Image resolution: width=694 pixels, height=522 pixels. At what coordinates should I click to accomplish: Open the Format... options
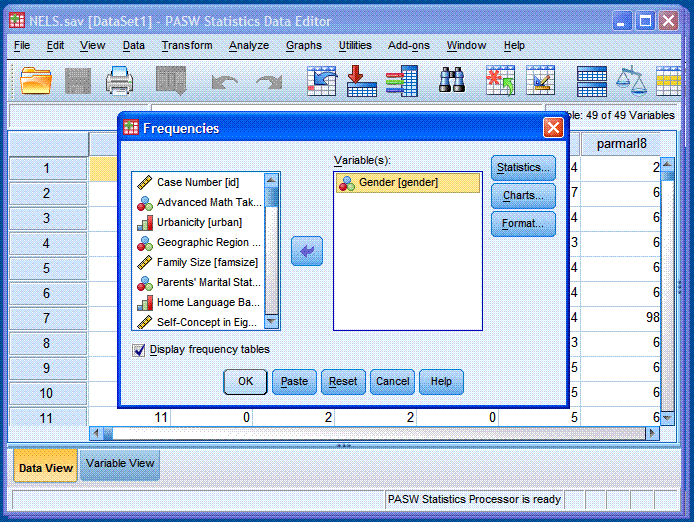523,224
